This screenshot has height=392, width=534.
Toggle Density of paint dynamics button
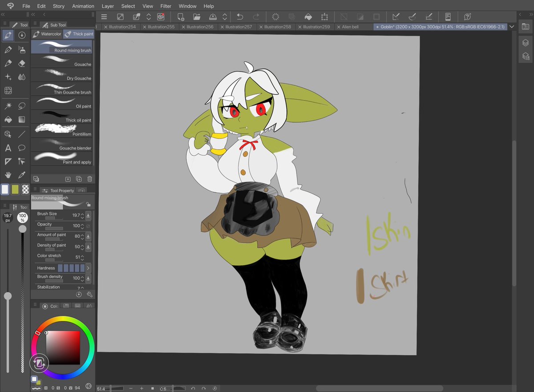pyautogui.click(x=88, y=247)
